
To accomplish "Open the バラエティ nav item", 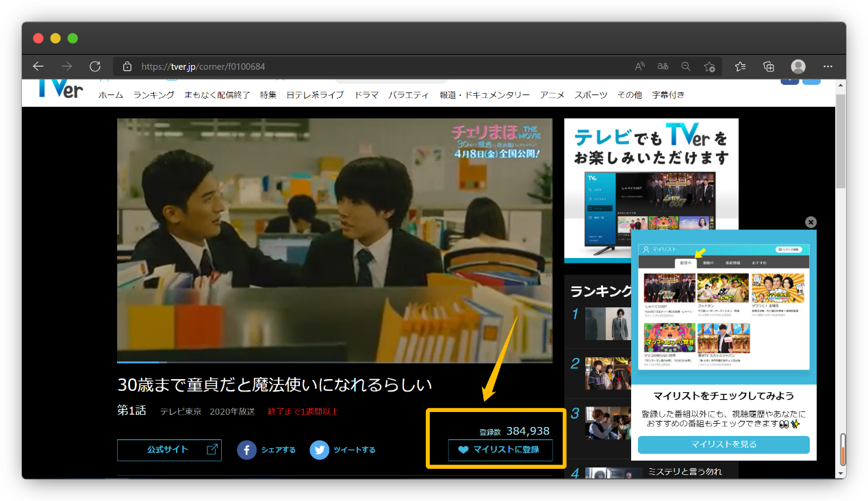I will (409, 95).
